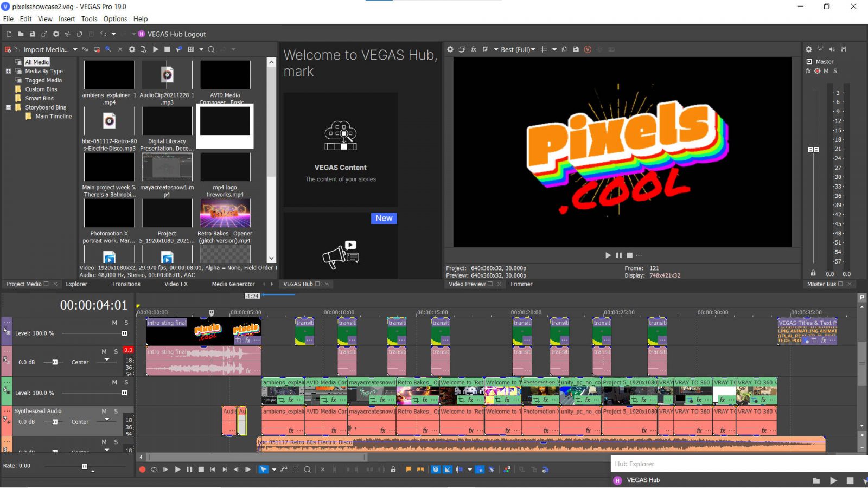The image size is (868, 488).
Task: Expand the Media By Type tree node
Action: coord(8,71)
